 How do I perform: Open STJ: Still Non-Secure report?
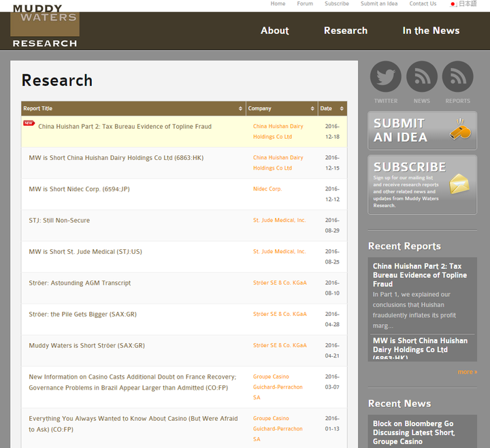pyautogui.click(x=59, y=220)
